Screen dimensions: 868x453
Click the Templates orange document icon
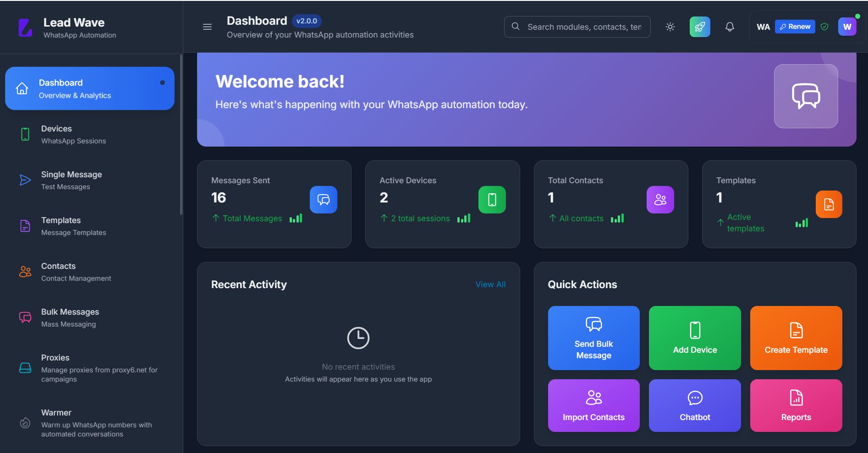[x=829, y=204]
